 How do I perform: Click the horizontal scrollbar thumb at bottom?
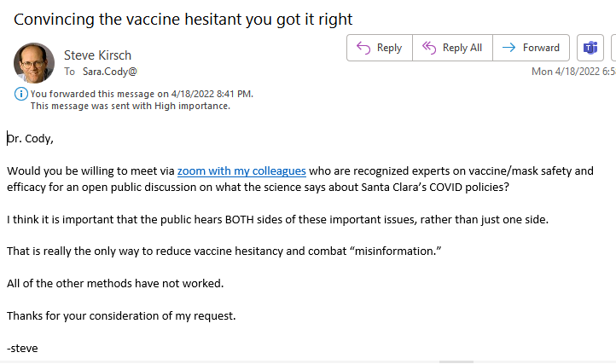[x=456, y=361]
